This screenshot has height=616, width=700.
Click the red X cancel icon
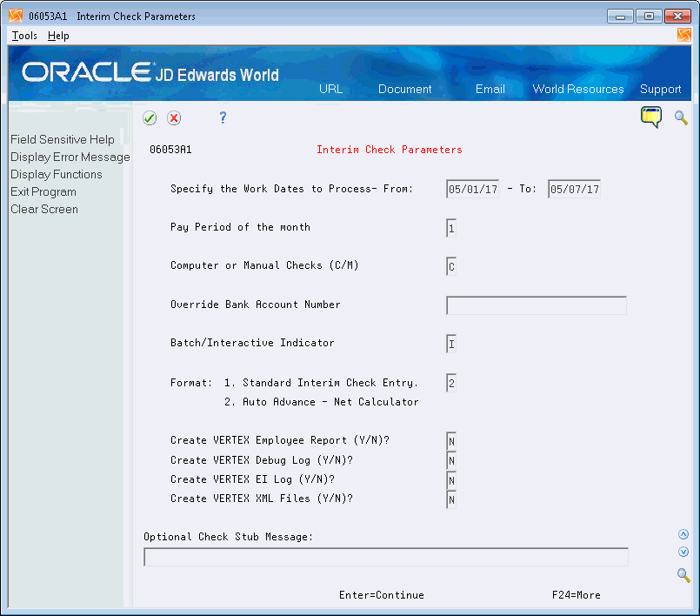click(x=174, y=118)
